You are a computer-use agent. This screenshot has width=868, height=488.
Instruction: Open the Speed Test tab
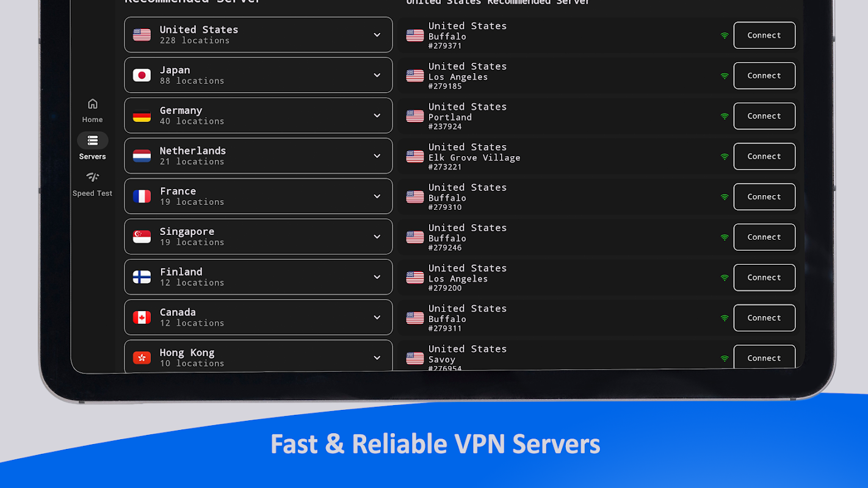(x=93, y=184)
